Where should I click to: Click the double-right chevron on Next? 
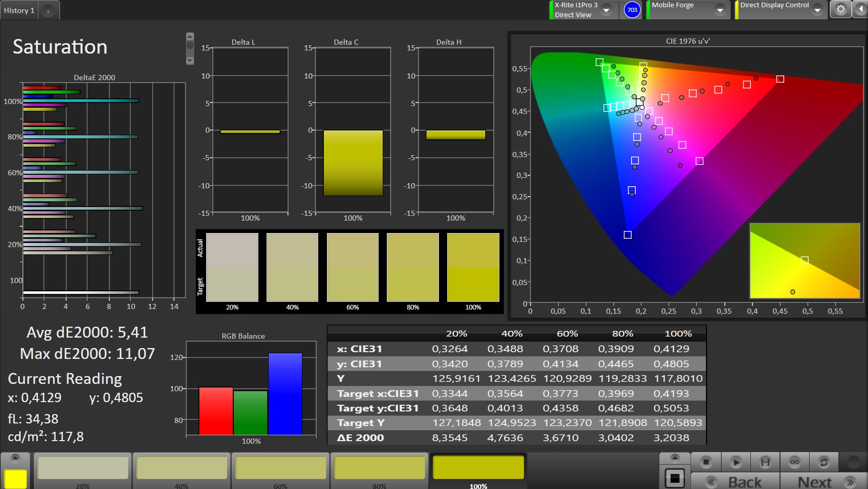(850, 482)
